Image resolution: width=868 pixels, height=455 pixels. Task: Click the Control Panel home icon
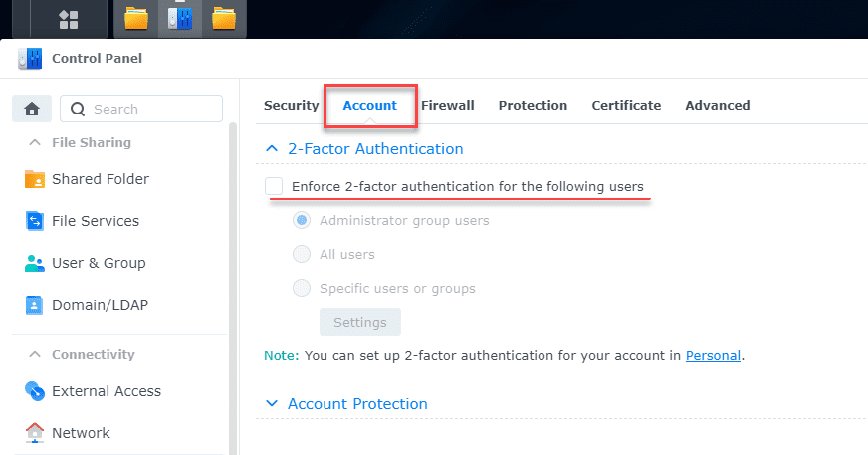point(31,109)
